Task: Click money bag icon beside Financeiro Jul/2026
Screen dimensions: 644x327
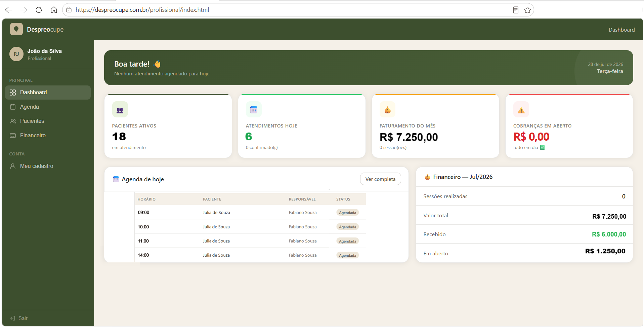Action: pyautogui.click(x=427, y=177)
